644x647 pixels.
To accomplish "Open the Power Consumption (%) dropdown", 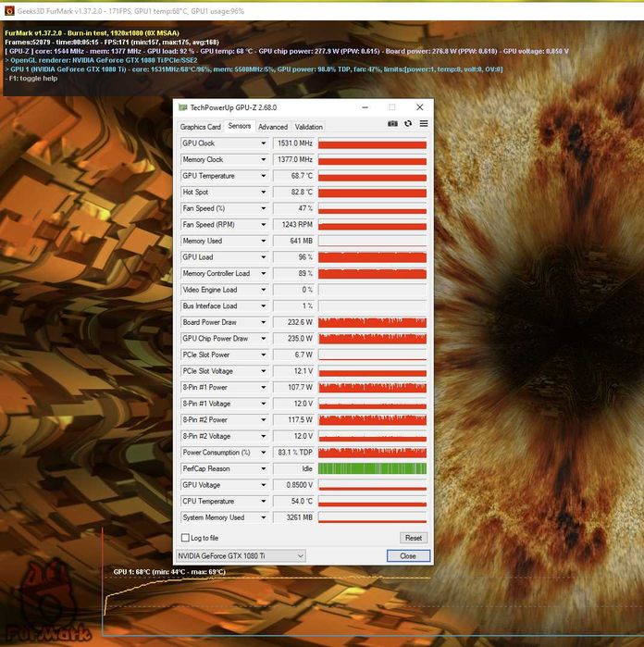I will (x=263, y=453).
